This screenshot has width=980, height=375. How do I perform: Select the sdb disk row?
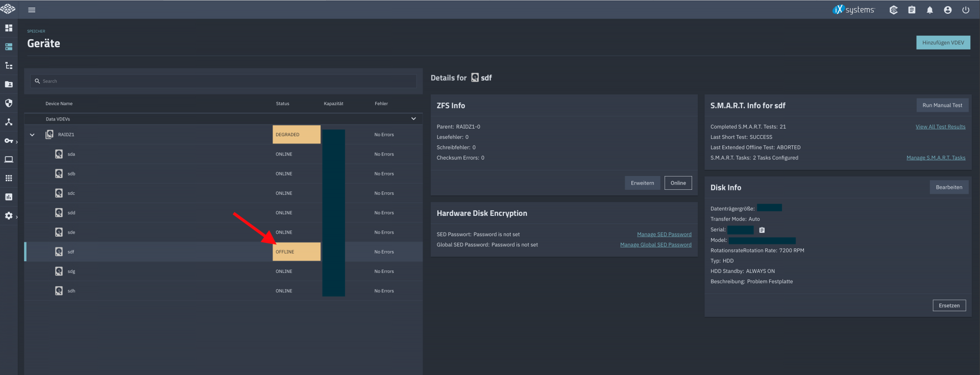pos(223,174)
